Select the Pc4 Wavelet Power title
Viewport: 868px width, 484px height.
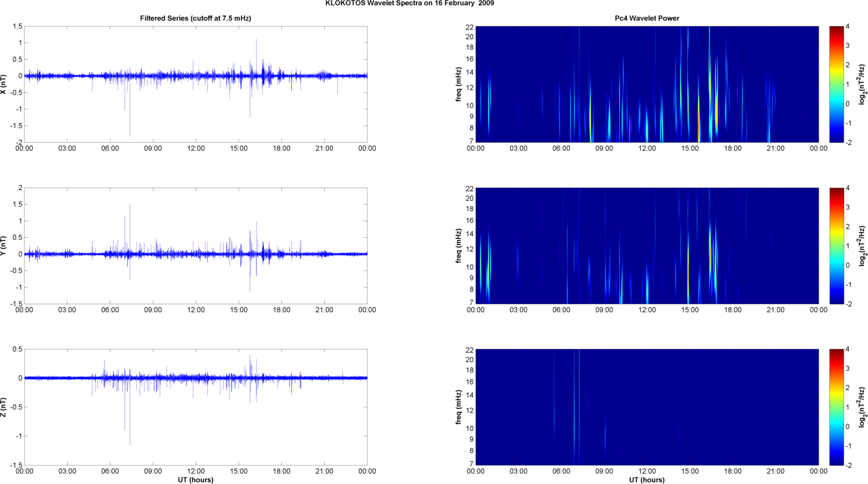pos(647,18)
